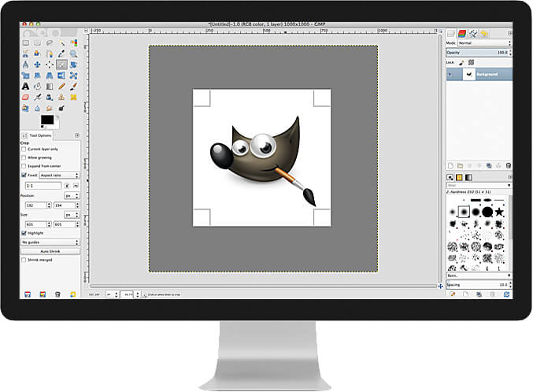Select the highlighted Crop tool
This screenshot has width=533, height=392.
coord(61,65)
